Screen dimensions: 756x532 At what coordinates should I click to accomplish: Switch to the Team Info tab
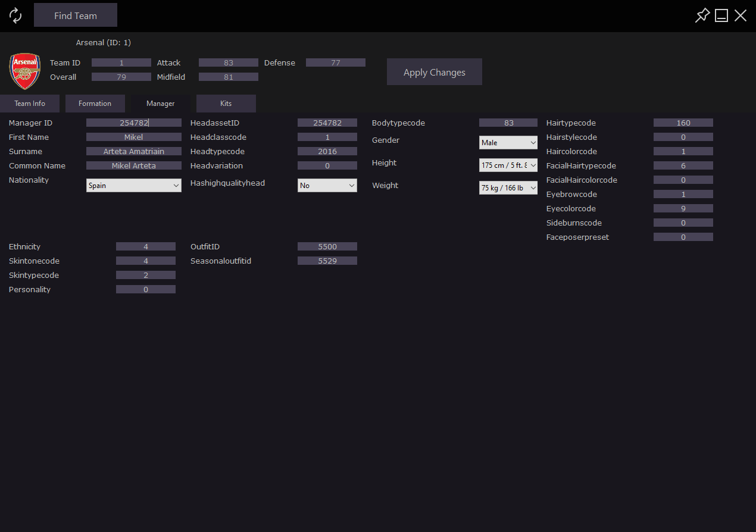point(30,104)
